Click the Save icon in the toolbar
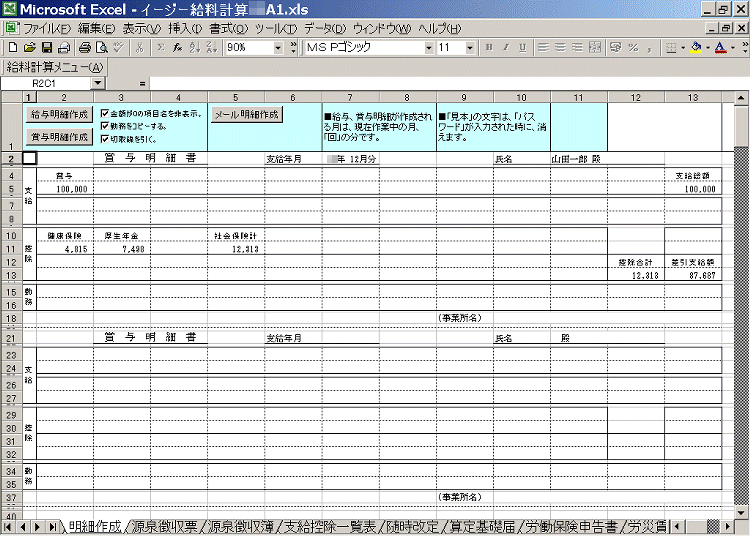Image resolution: width=750 pixels, height=536 pixels. tap(46, 47)
